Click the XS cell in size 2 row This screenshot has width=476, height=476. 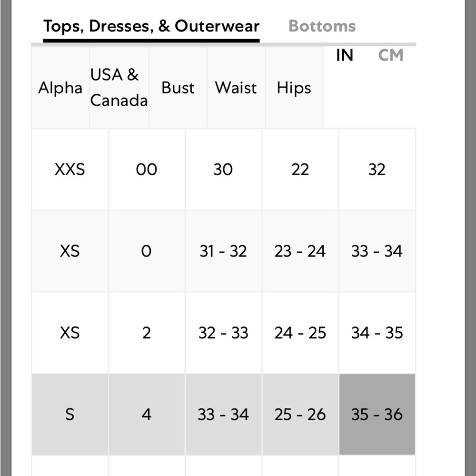coord(70,333)
